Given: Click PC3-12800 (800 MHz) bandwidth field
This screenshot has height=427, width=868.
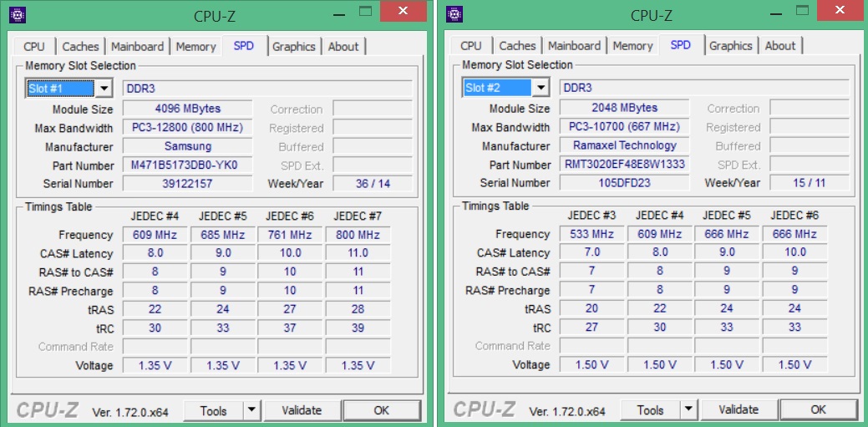Looking at the screenshot, I should coord(188,127).
